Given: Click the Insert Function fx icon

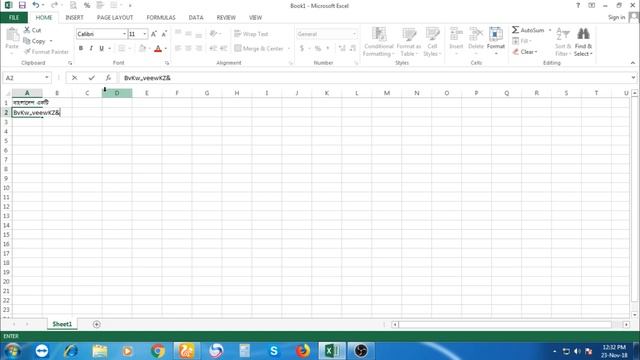Looking at the screenshot, I should click(x=108, y=78).
